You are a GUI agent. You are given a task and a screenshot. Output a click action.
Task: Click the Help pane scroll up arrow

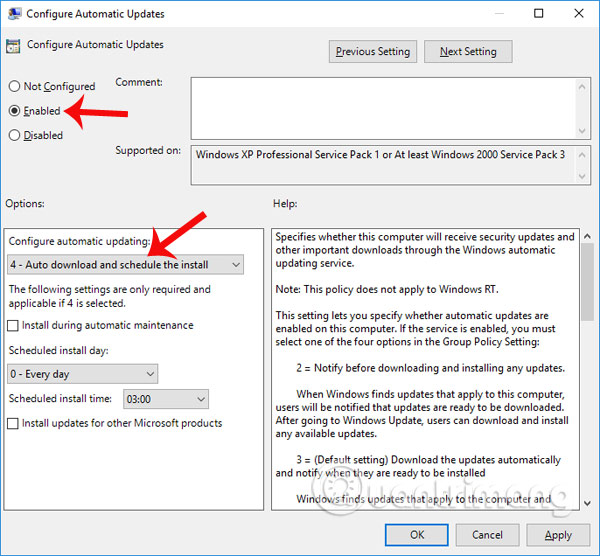click(x=587, y=236)
